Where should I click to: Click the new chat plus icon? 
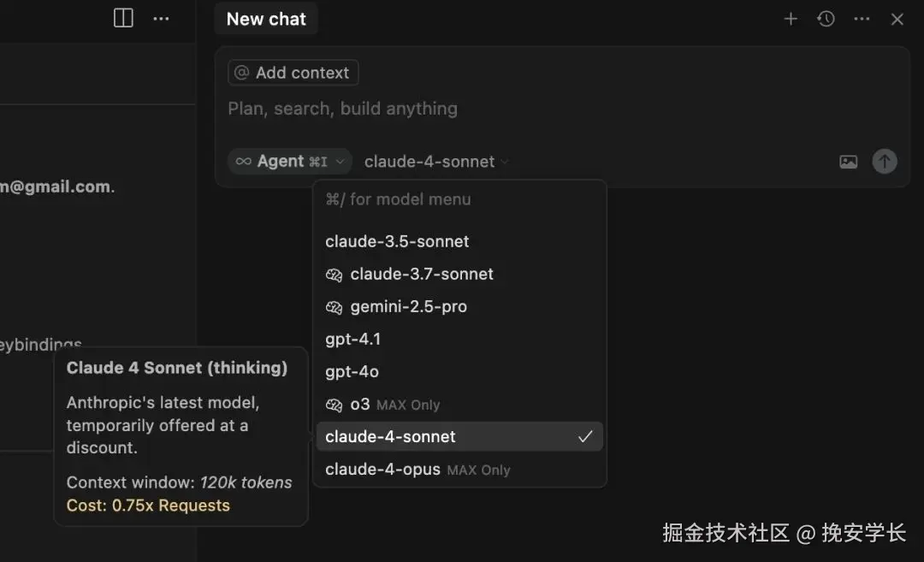(x=791, y=19)
